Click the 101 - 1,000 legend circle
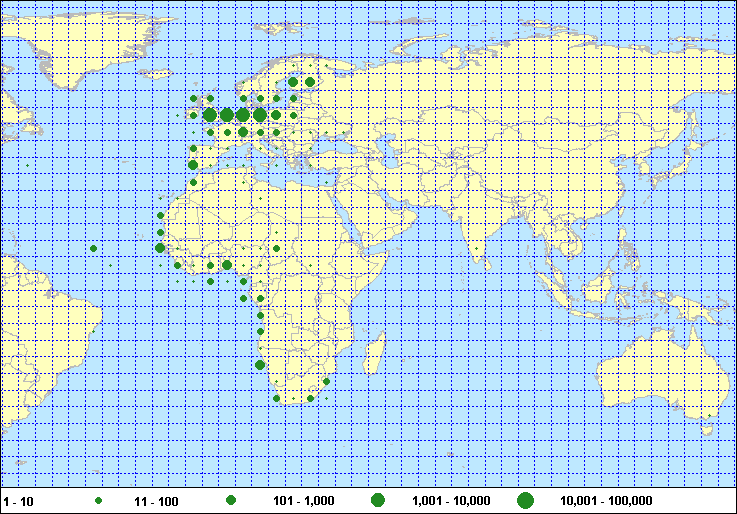737x514 pixels. (x=231, y=500)
